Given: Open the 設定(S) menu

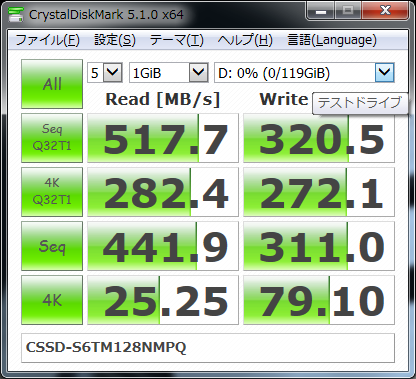Looking at the screenshot, I should point(115,40).
